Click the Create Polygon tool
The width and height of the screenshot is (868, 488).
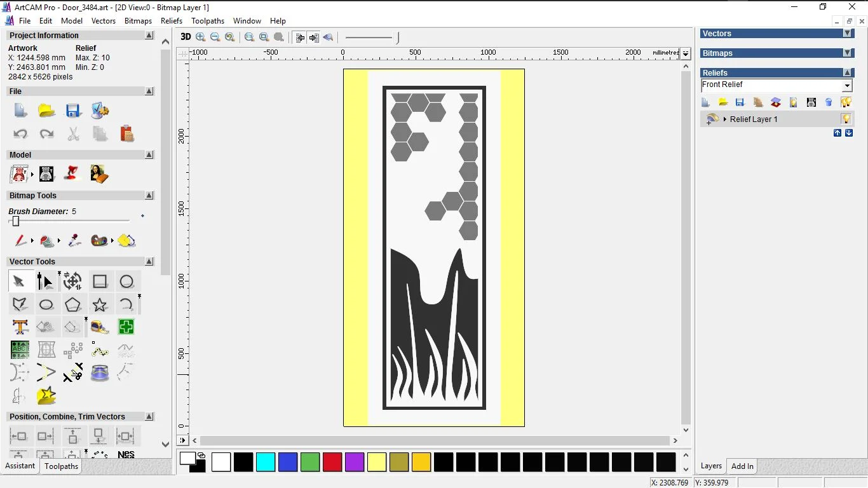(x=73, y=304)
